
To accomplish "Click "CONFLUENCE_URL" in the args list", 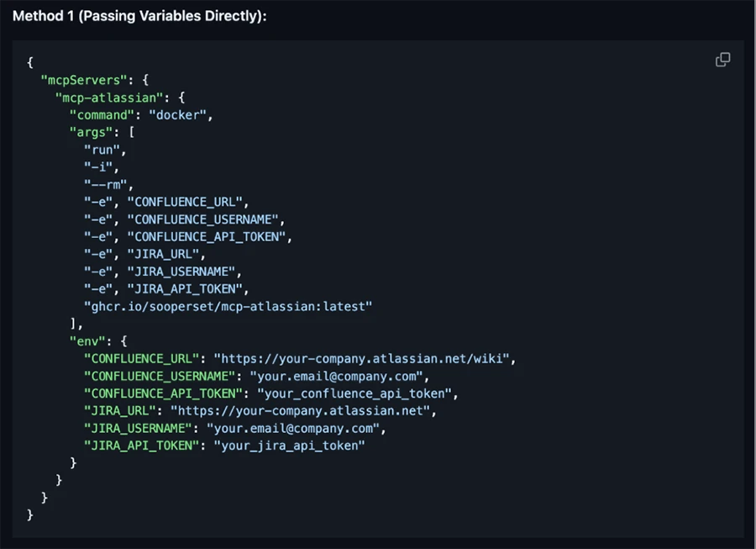I will click(x=185, y=202).
